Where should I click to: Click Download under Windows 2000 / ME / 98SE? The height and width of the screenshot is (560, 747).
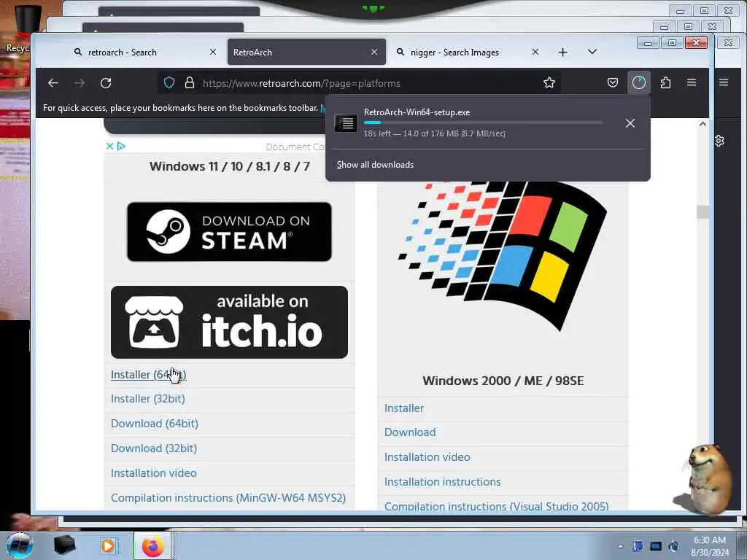pyautogui.click(x=410, y=432)
